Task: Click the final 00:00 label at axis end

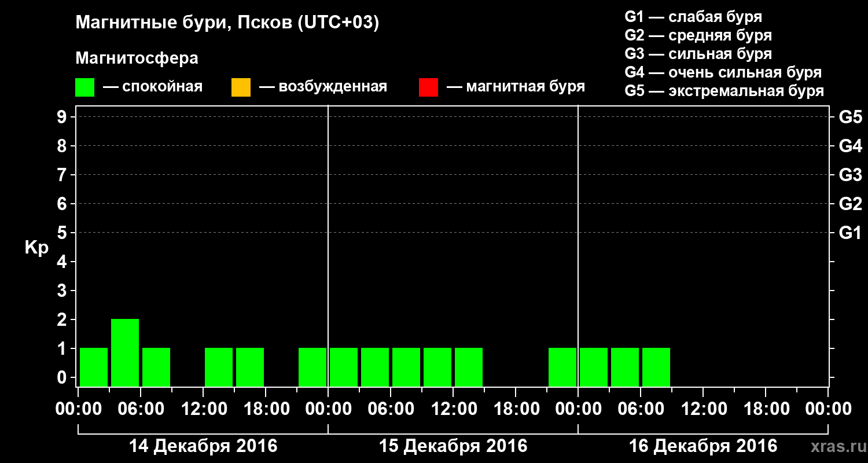Action: [828, 409]
